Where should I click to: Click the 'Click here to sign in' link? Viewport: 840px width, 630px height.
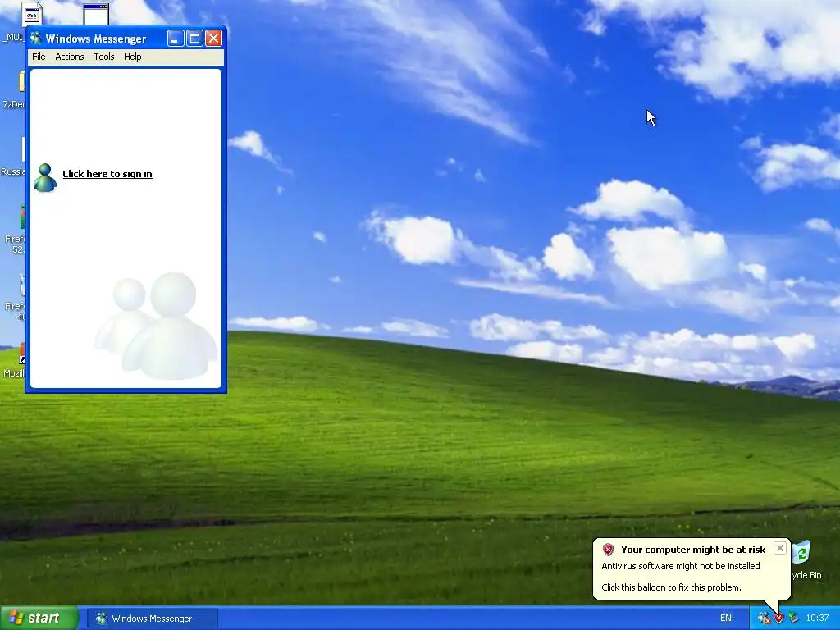pos(107,174)
